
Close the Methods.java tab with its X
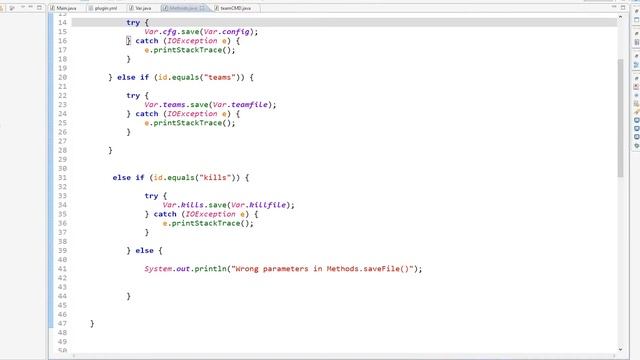[x=202, y=8]
